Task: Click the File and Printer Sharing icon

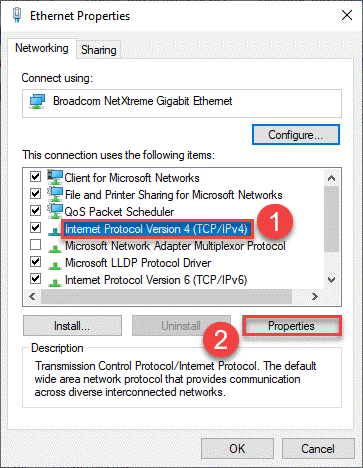Action: 55,194
